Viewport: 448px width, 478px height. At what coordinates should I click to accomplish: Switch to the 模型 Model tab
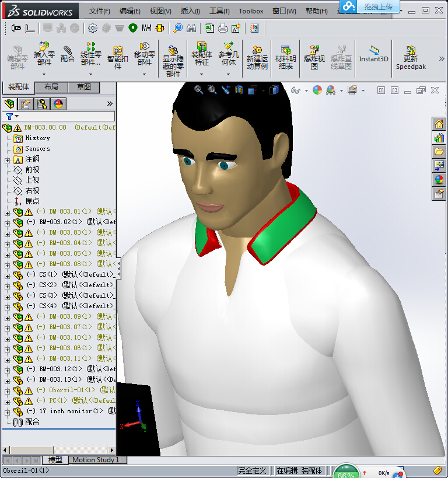[x=55, y=460]
